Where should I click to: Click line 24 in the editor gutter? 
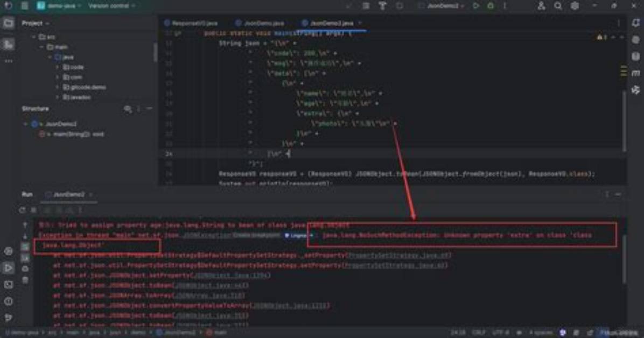coord(169,154)
